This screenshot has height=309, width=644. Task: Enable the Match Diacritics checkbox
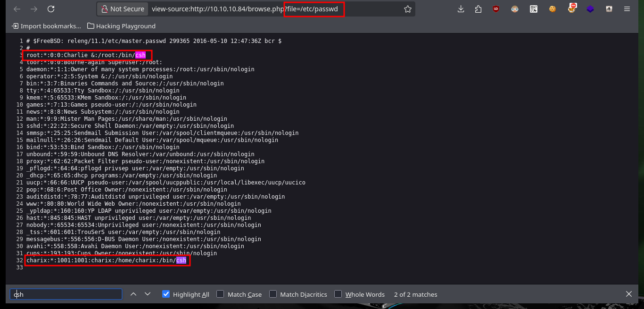pos(273,294)
